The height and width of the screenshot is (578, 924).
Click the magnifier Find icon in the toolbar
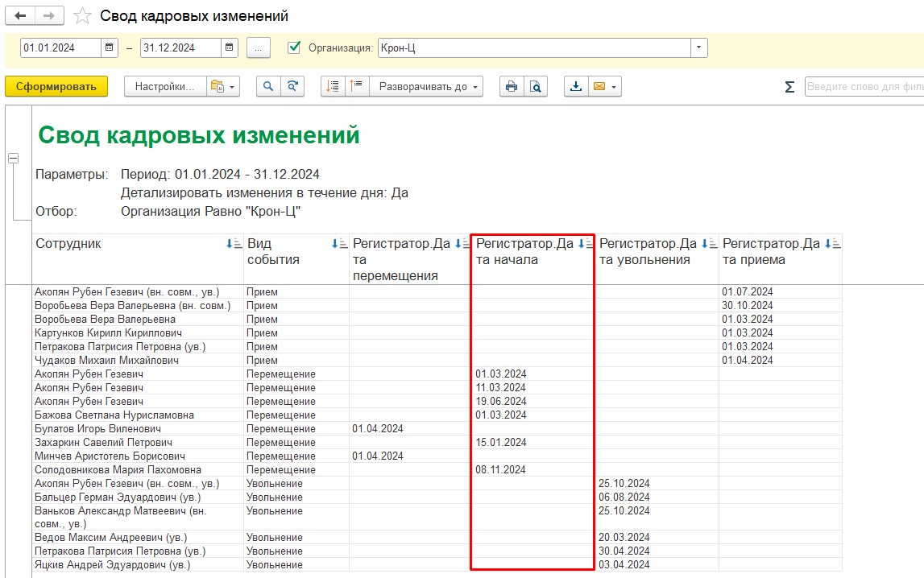click(268, 86)
